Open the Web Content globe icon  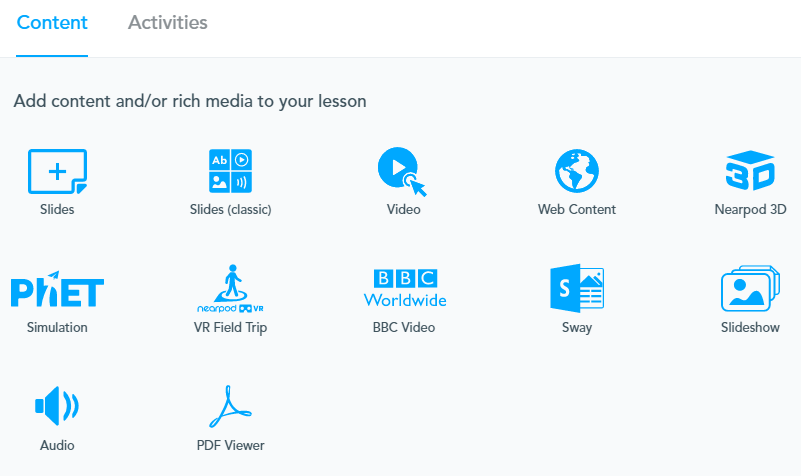(x=576, y=171)
